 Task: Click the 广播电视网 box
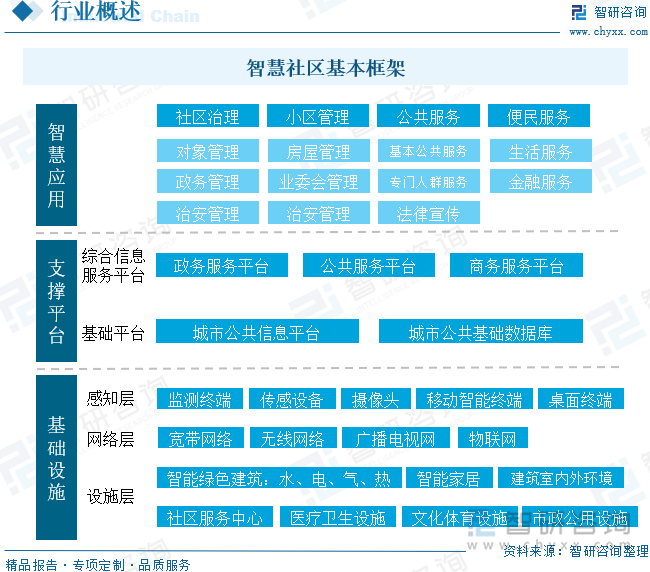395,438
